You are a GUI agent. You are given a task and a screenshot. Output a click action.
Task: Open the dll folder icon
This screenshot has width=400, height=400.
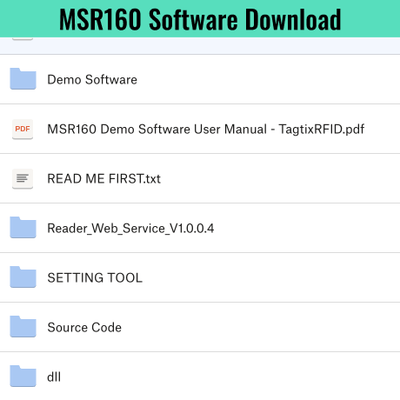pyautogui.click(x=23, y=376)
